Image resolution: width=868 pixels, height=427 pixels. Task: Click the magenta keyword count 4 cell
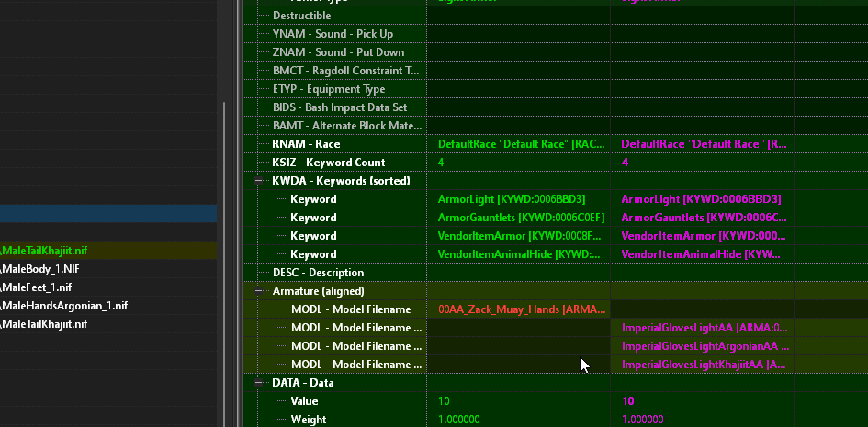702,162
